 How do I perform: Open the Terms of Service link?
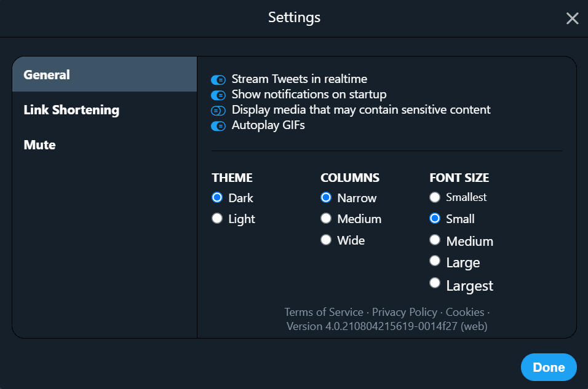[x=324, y=312]
